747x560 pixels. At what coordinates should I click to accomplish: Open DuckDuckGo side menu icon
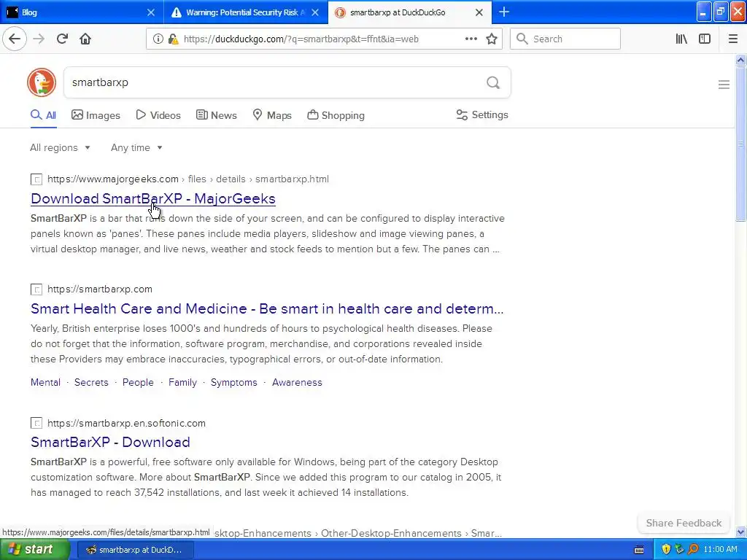pyautogui.click(x=724, y=85)
